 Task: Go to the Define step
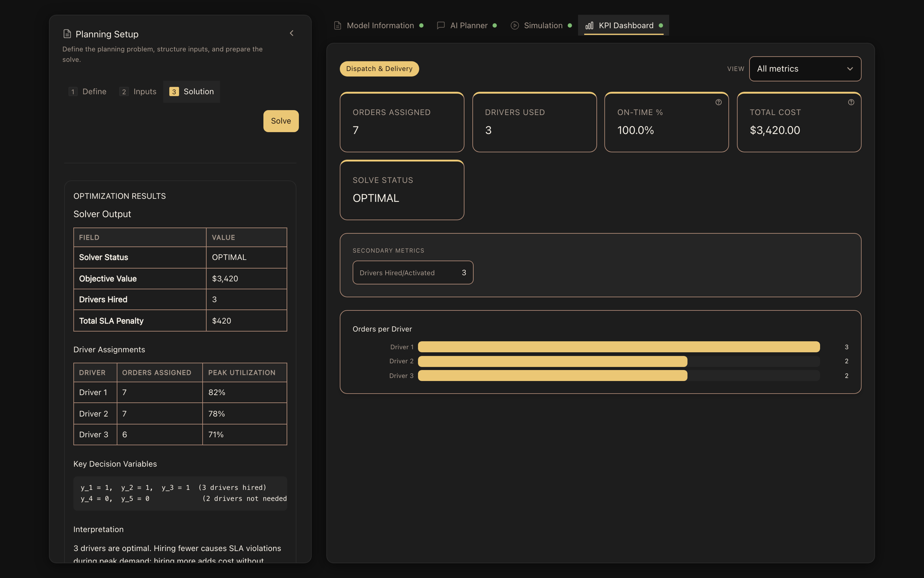click(x=87, y=92)
